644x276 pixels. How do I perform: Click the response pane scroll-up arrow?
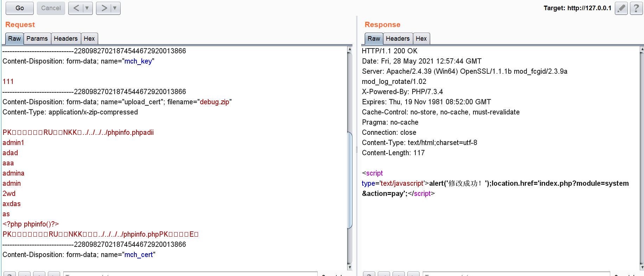(642, 49)
